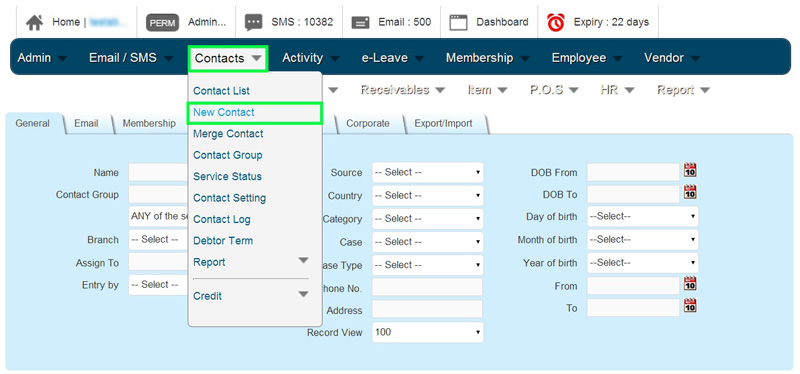The image size is (800, 374).
Task: Open the DOB From calendar picker
Action: pos(690,170)
